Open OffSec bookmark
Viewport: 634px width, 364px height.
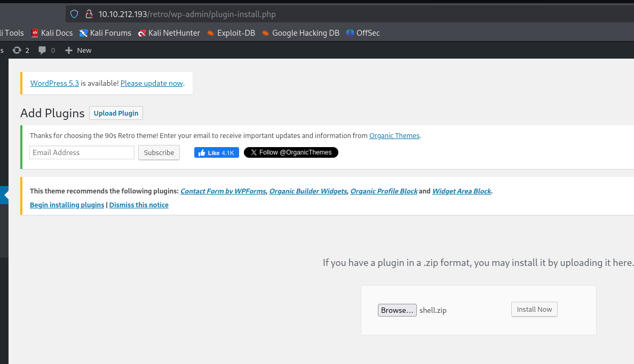pos(363,33)
